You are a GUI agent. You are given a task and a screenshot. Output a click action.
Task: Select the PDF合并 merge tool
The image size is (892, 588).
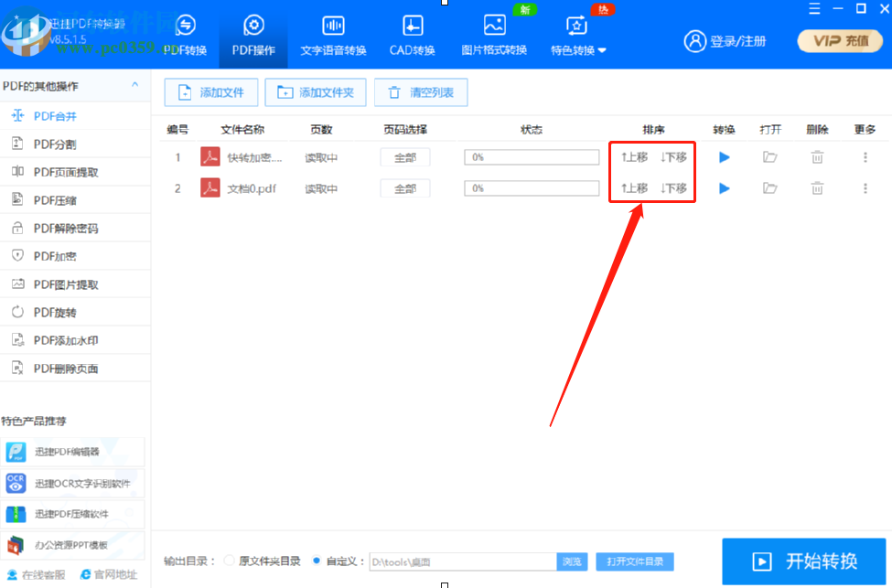pyautogui.click(x=55, y=115)
